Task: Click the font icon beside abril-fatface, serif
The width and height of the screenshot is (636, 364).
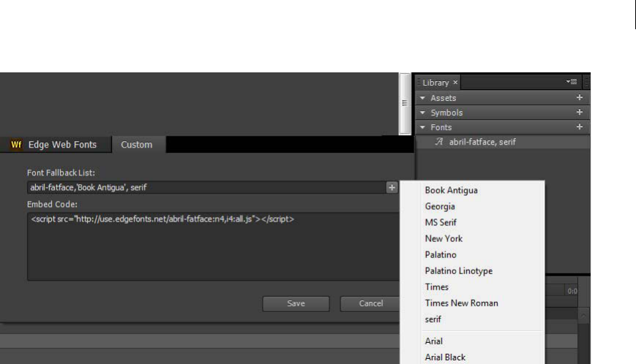Action: (439, 142)
